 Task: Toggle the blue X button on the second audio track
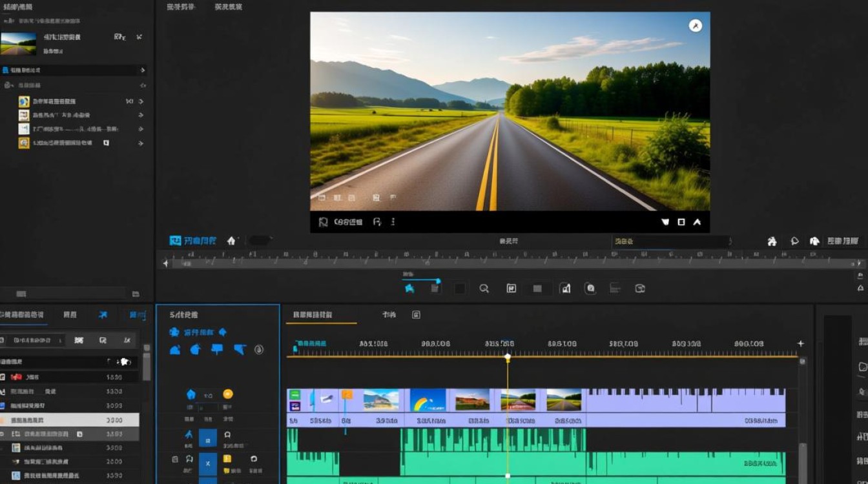(207, 463)
